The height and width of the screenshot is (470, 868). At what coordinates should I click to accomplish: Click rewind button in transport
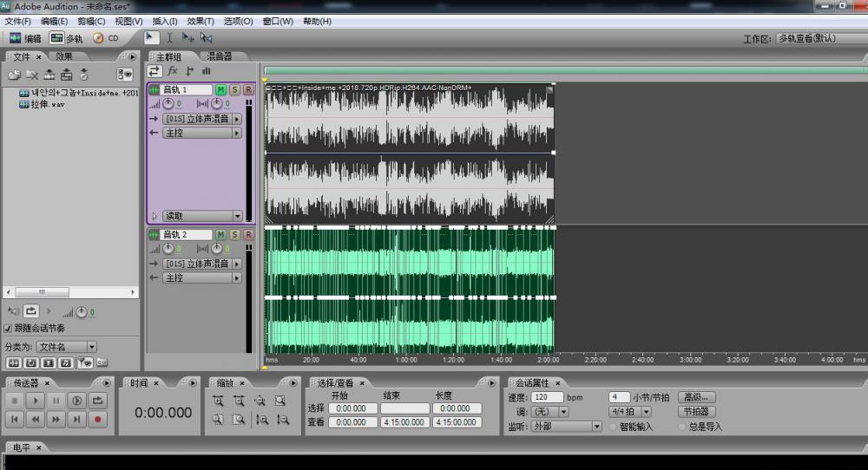pos(36,419)
